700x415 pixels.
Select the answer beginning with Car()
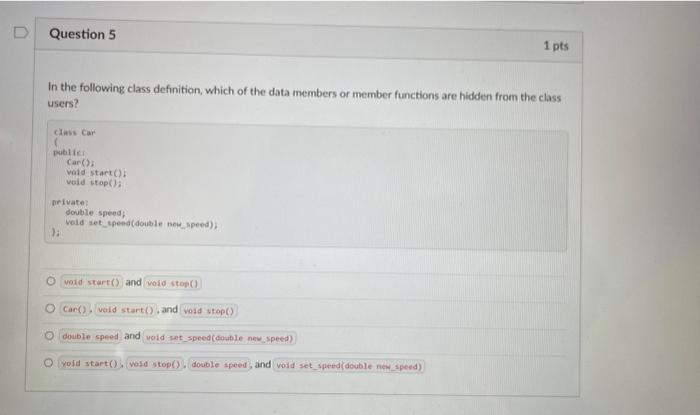(x=50, y=308)
